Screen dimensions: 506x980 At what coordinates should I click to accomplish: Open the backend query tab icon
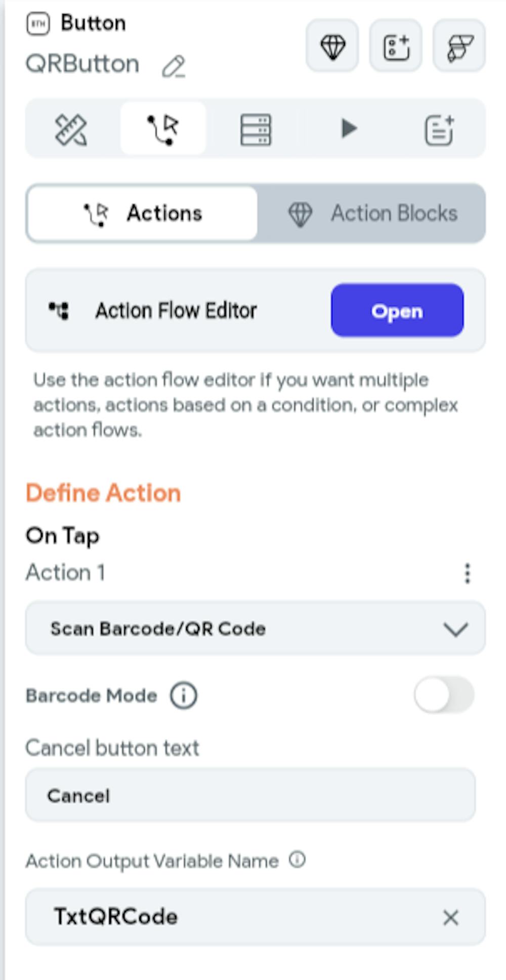tap(256, 129)
